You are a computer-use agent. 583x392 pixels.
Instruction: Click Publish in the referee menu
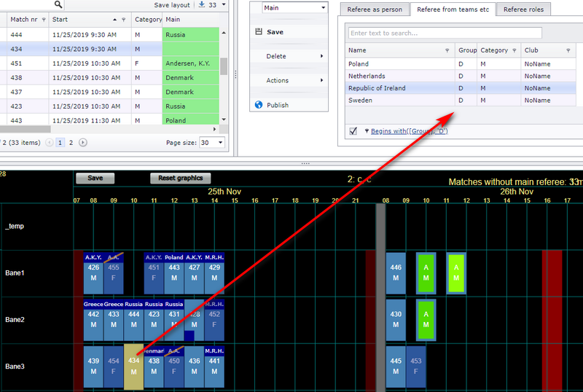click(x=278, y=105)
